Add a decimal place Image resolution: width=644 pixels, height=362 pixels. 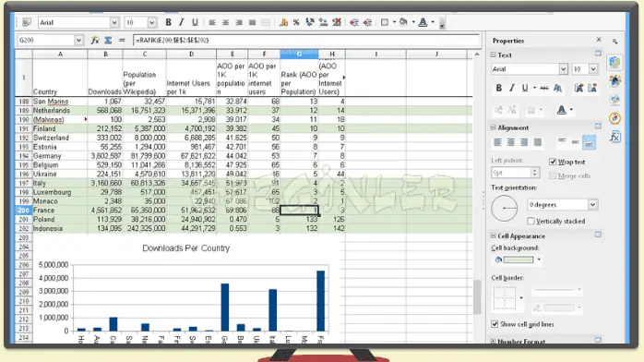324,22
